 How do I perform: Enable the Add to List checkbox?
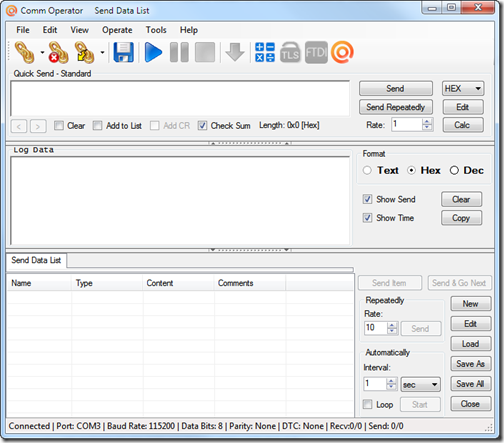pos(97,126)
